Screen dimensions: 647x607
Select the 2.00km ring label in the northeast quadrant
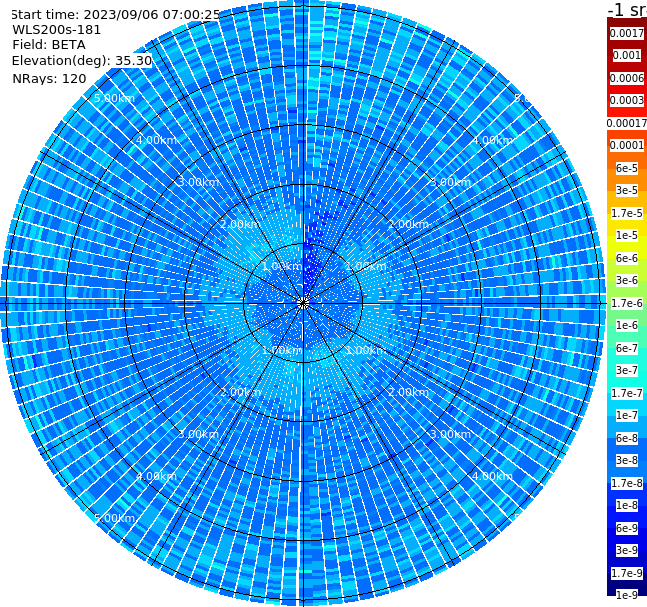pyautogui.click(x=408, y=224)
